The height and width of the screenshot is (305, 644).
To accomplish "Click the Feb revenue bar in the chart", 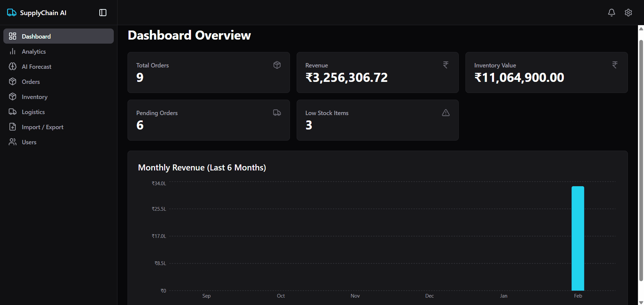I will pos(578,238).
